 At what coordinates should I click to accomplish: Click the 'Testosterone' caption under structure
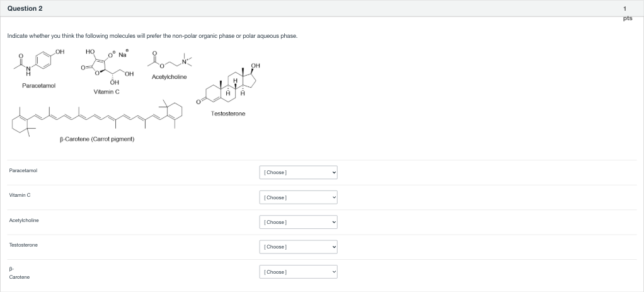tap(228, 114)
